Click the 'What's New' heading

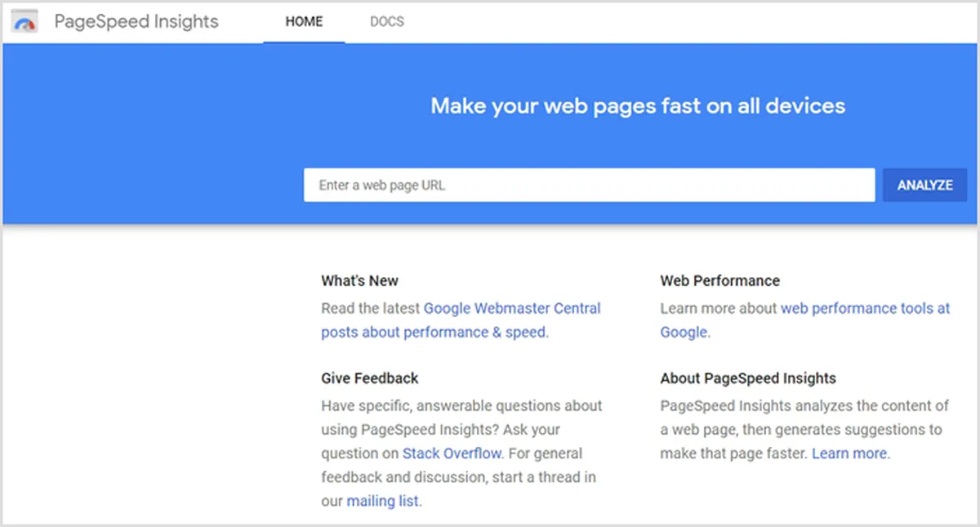[x=359, y=280]
